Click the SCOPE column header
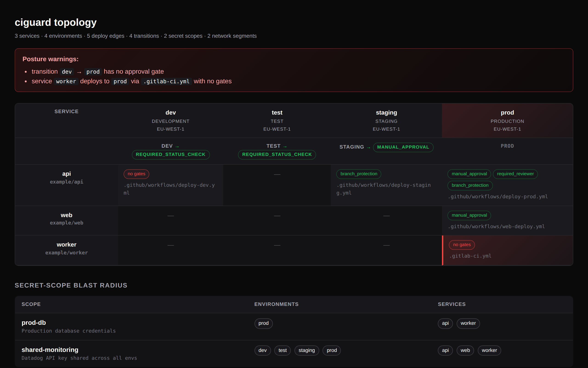 (31, 304)
